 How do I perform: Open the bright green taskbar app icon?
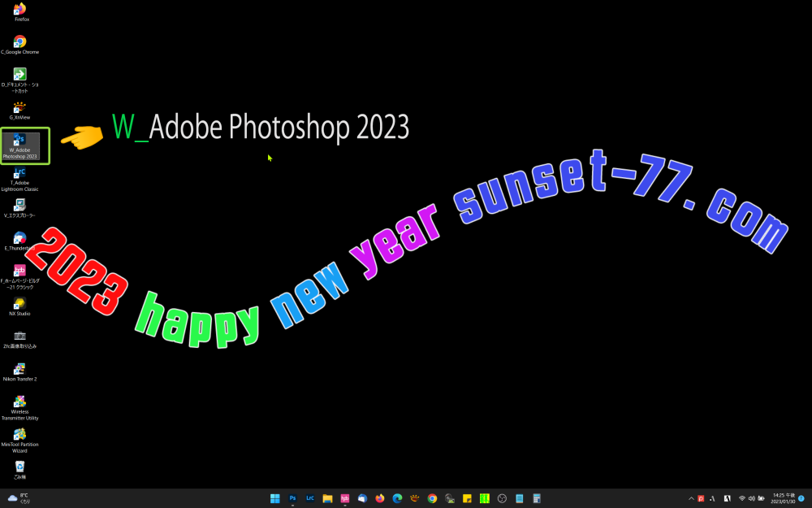tap(485, 499)
